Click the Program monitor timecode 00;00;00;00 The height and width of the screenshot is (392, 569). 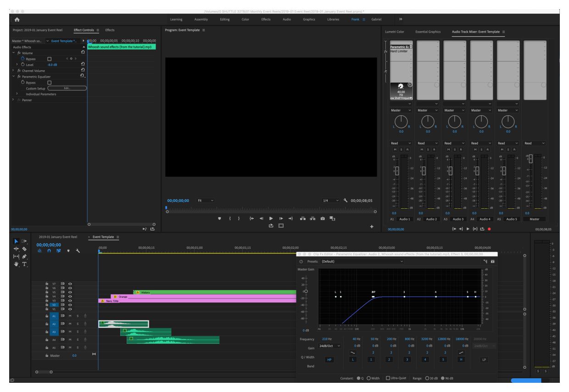[x=179, y=201]
